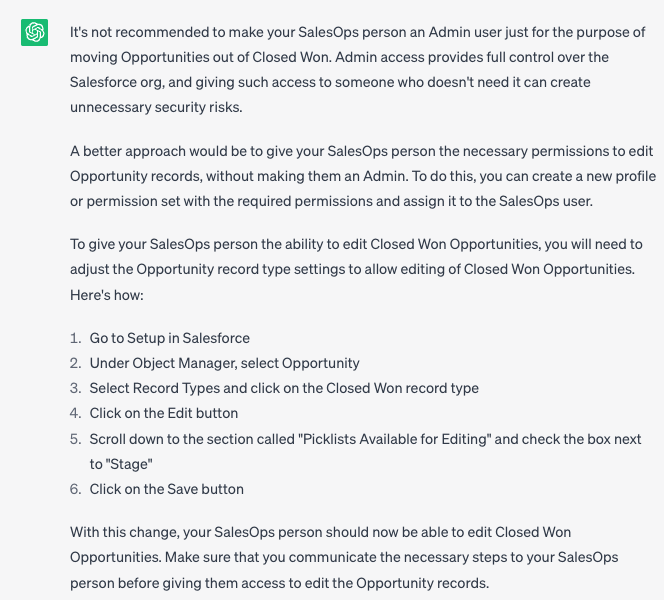Click the words 'unnecessary security risks'
The height and width of the screenshot is (600, 664).
[156, 107]
